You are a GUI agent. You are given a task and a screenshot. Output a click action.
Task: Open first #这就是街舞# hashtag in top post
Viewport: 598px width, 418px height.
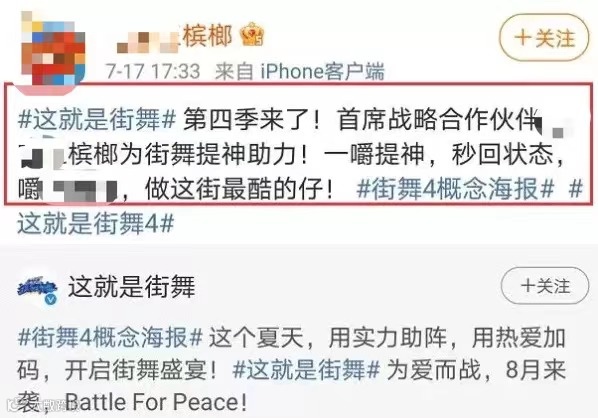pyautogui.click(x=97, y=119)
